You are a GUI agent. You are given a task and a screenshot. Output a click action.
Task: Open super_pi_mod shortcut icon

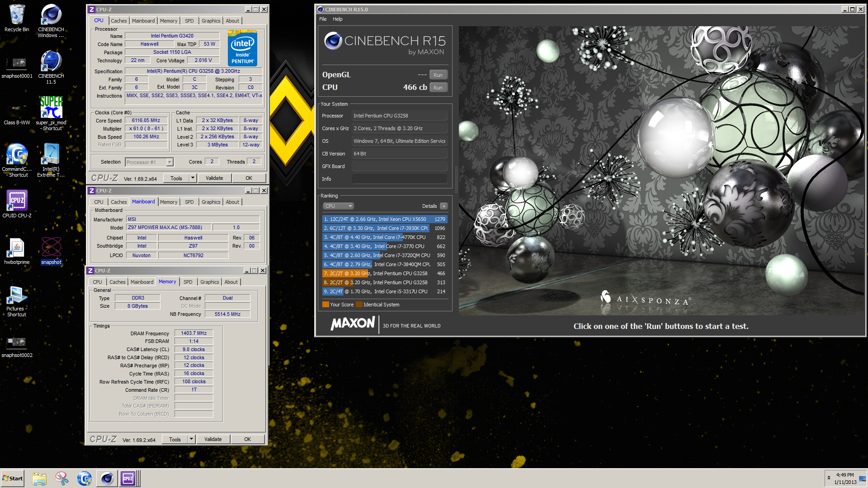(51, 113)
